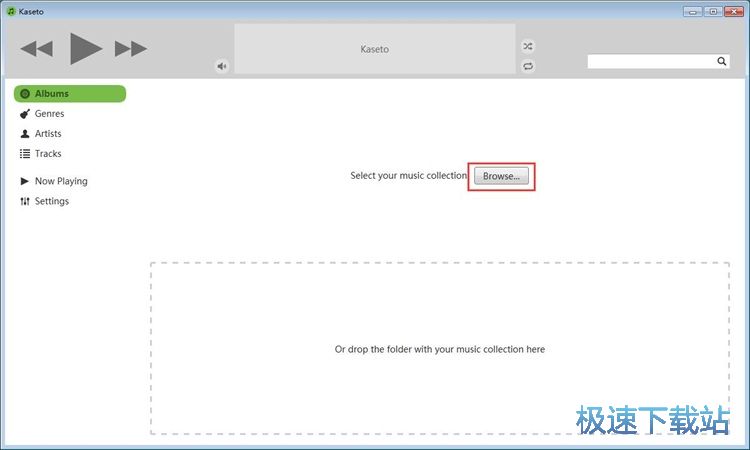The width and height of the screenshot is (750, 450).
Task: Click the magnifying glass search icon
Action: (722, 61)
